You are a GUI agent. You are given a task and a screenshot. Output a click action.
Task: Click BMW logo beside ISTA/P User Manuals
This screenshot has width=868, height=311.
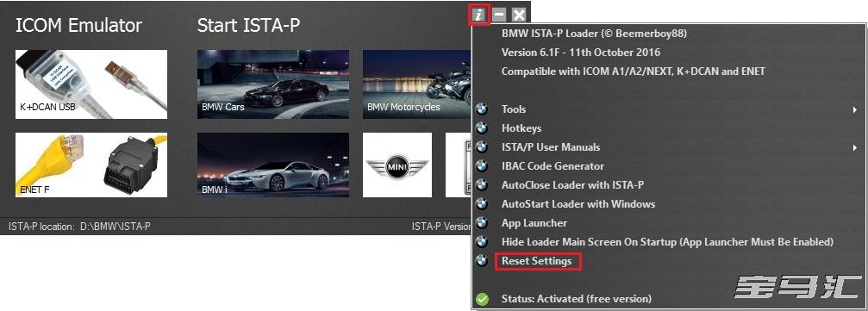pos(482,147)
